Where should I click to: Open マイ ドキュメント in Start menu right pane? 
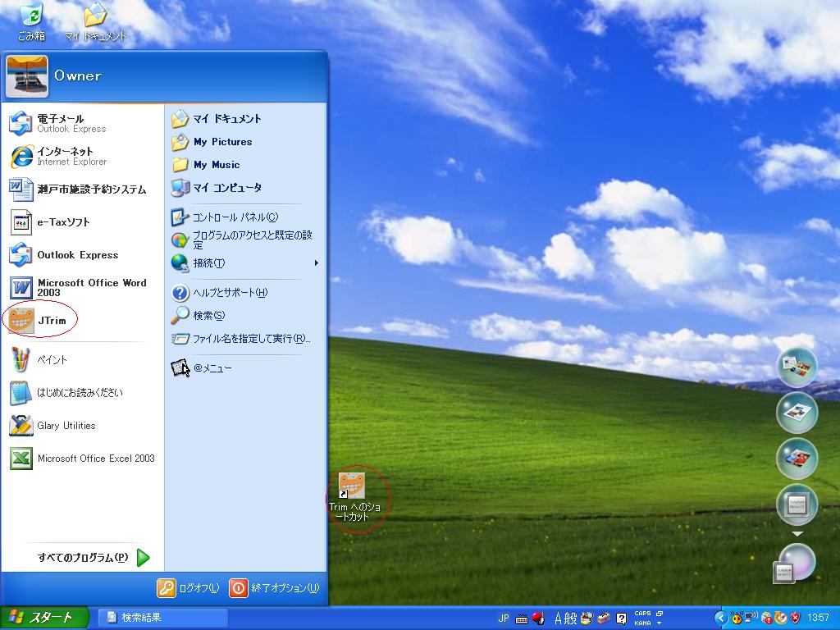coord(245,118)
